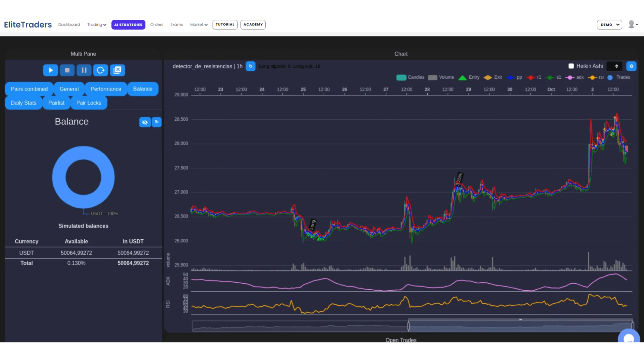Open the TUTORIAL button
Viewport: 644px width, 362px height.
(x=225, y=24)
